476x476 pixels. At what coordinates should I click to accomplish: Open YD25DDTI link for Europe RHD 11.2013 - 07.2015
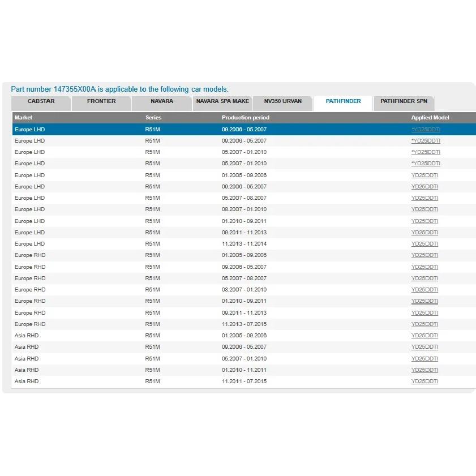(x=424, y=324)
